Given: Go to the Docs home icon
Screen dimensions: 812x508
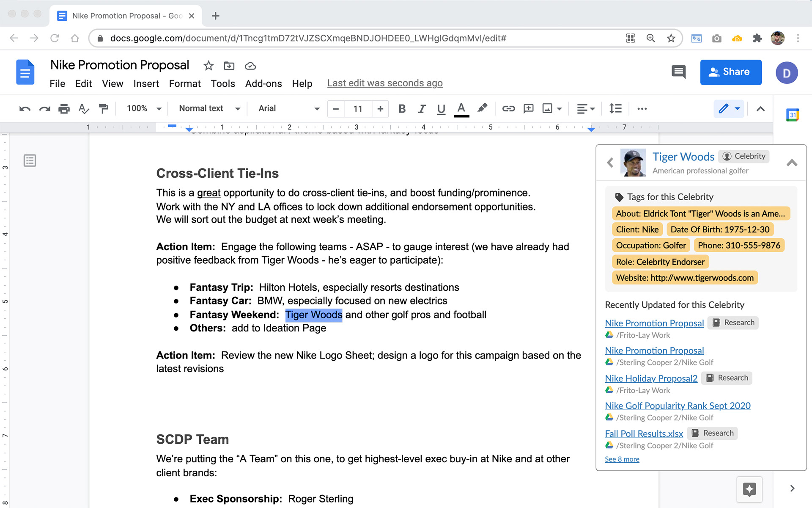Looking at the screenshot, I should click(25, 72).
